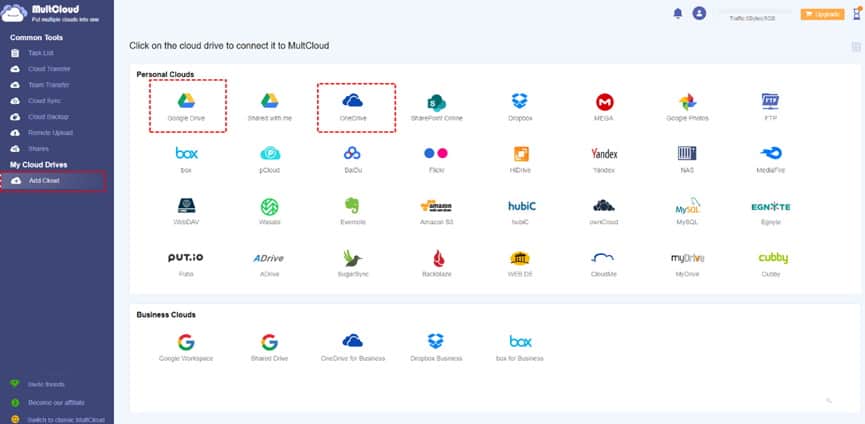Connect CloudMe drive
Viewport: 865px width, 424px height.
(x=603, y=264)
